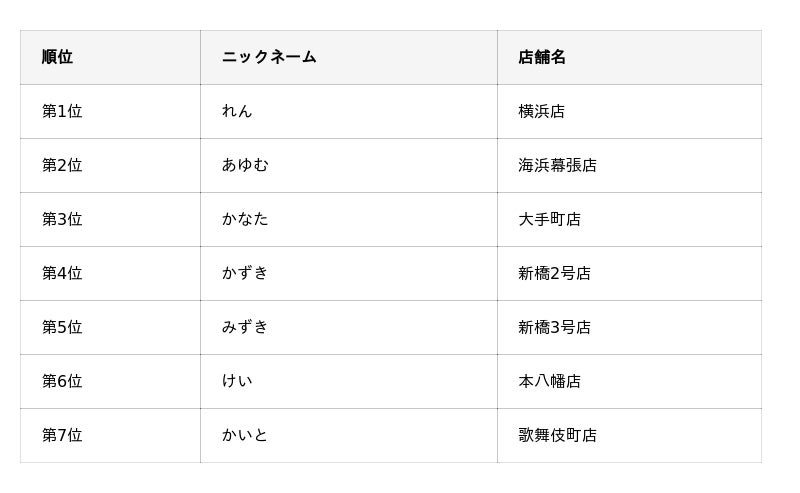Select the nickname かずき
The image size is (800, 493).
(245, 273)
